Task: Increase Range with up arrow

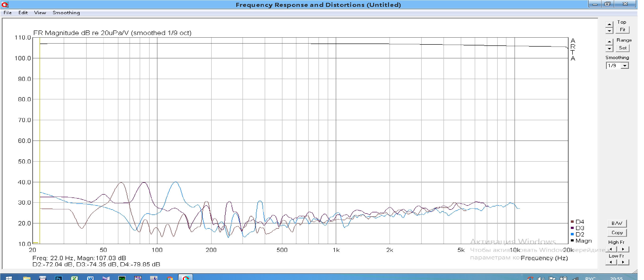Action: click(609, 42)
